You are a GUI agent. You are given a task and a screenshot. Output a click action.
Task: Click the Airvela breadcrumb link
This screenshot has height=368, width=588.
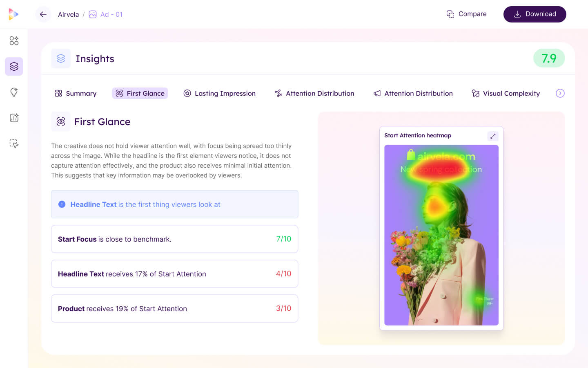pos(68,14)
